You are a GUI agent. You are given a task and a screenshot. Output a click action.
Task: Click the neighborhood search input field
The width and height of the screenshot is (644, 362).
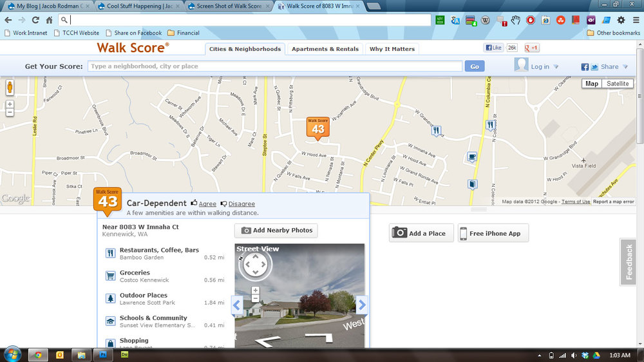tap(275, 66)
